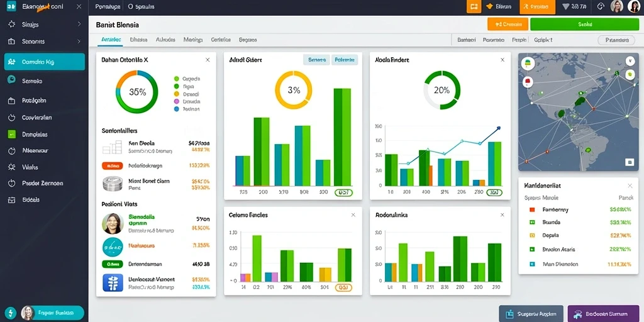Screen dimensions: 644x322
Task: Open the blue icon beside Semsia in sidebar
Action: pos(11,80)
